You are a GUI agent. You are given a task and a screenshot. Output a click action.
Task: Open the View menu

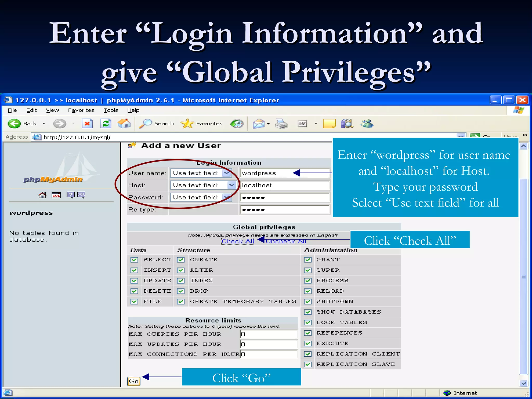[x=52, y=110]
